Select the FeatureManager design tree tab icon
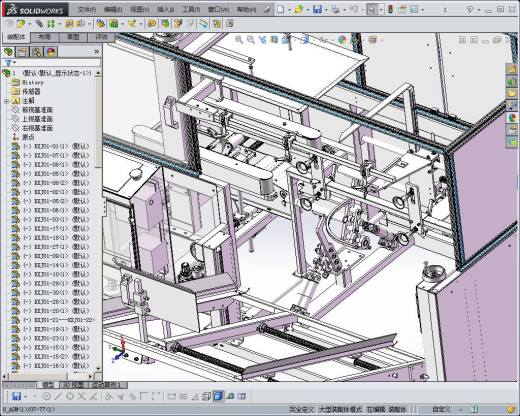The image size is (520, 416). 9,52
